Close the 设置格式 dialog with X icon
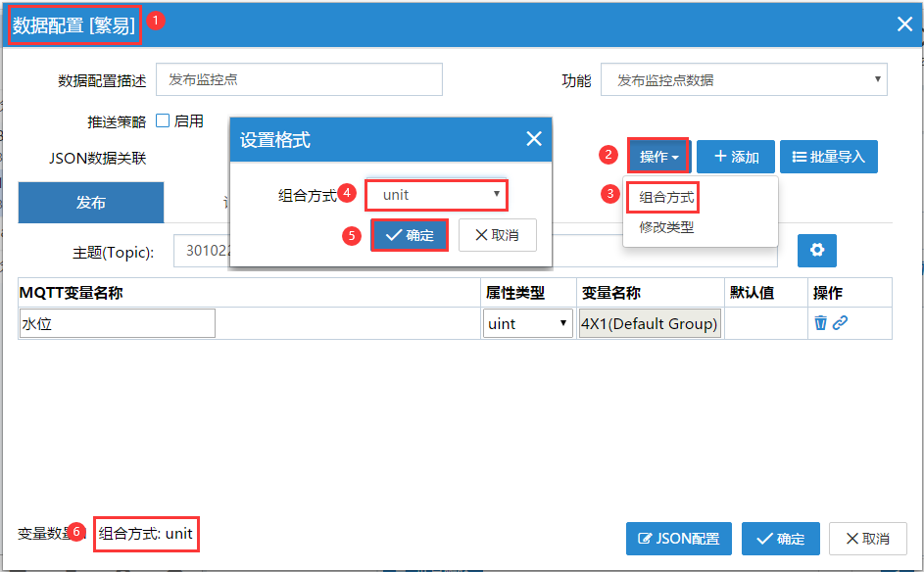This screenshot has height=572, width=924. (x=533, y=139)
